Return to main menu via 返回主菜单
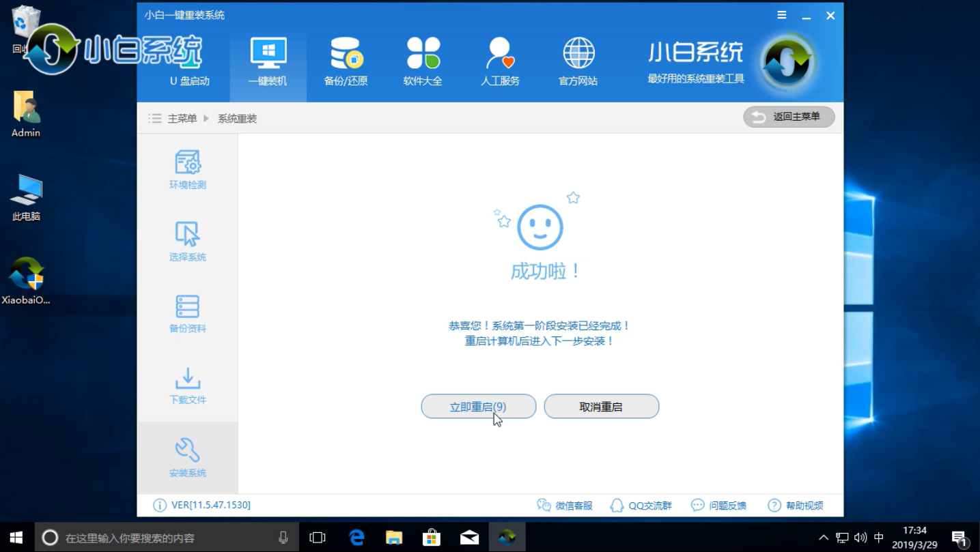 point(789,117)
